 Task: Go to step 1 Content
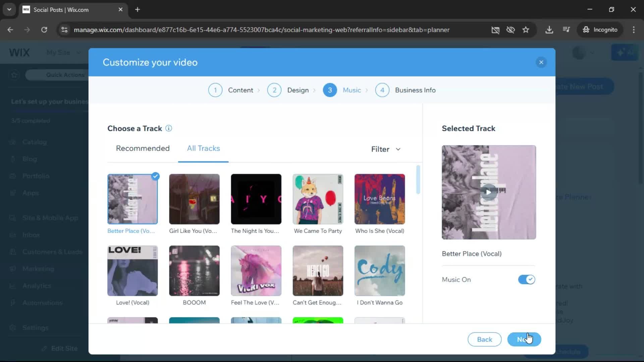click(x=231, y=90)
